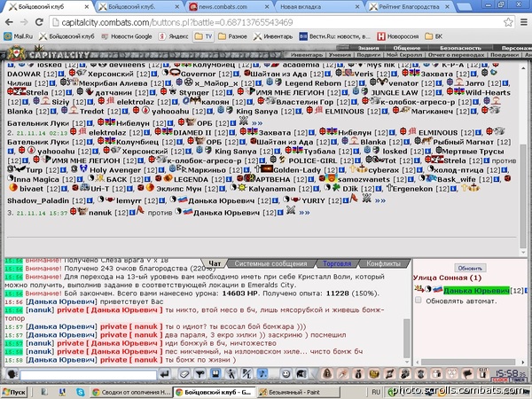Open the Персонаж menu

(x=516, y=48)
